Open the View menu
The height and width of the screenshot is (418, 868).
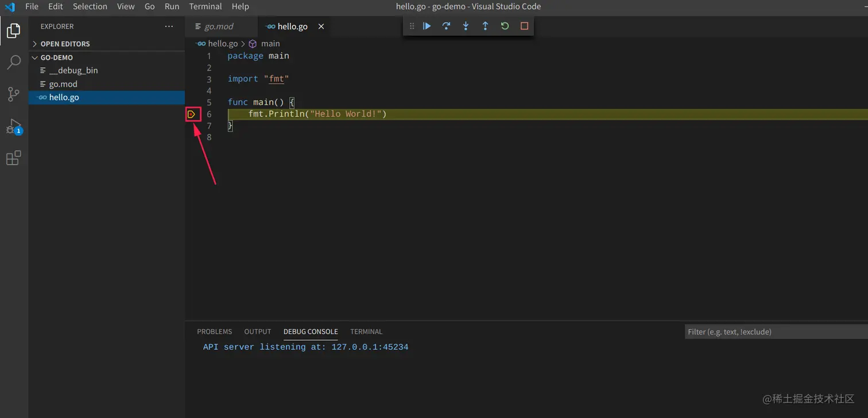[x=126, y=6]
